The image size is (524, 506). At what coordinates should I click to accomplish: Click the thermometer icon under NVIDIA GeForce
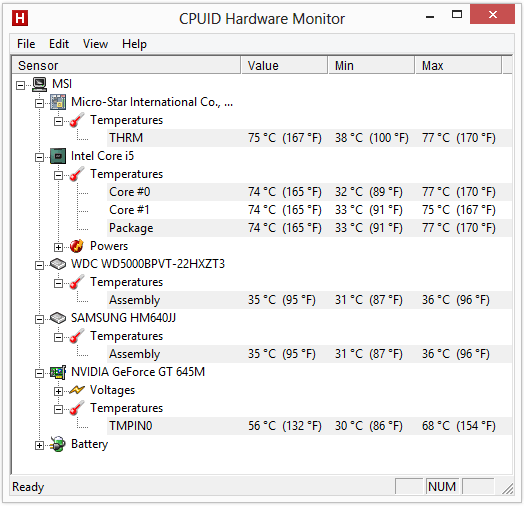[x=77, y=408]
